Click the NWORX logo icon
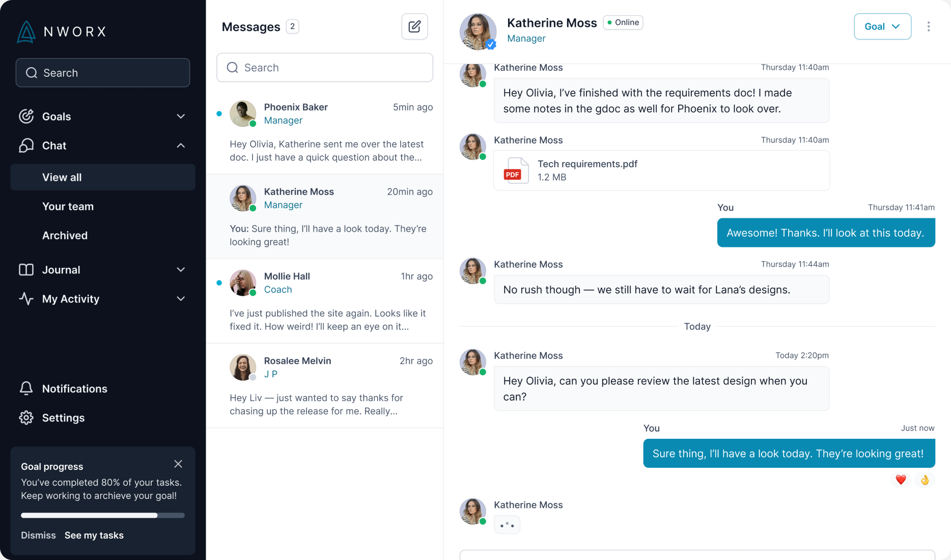Screen dimensions: 951x560 click(26, 32)
